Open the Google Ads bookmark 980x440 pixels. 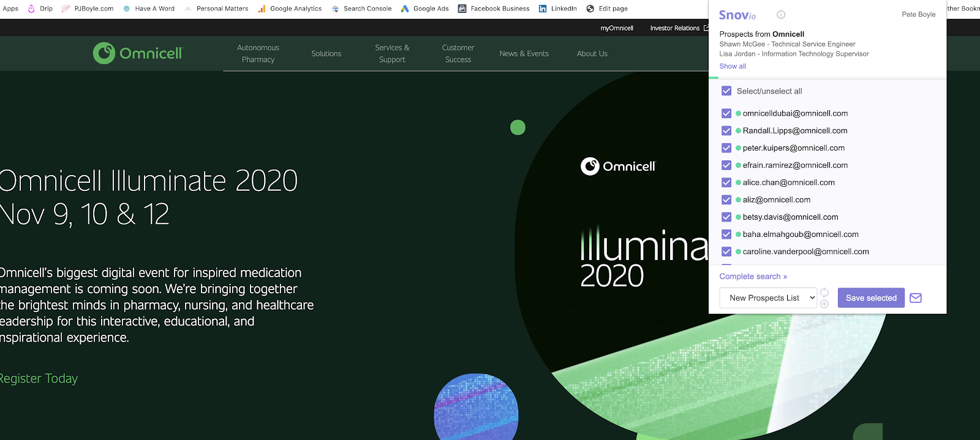(x=424, y=9)
